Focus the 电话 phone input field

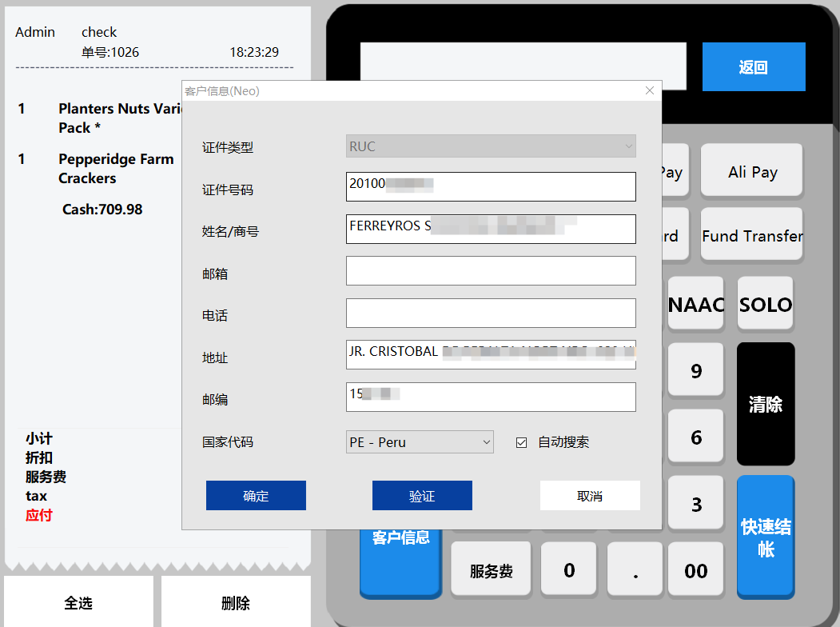(491, 313)
